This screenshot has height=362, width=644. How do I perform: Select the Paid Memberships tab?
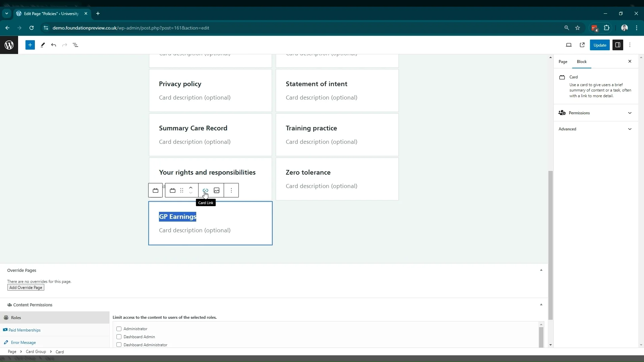tap(55, 330)
